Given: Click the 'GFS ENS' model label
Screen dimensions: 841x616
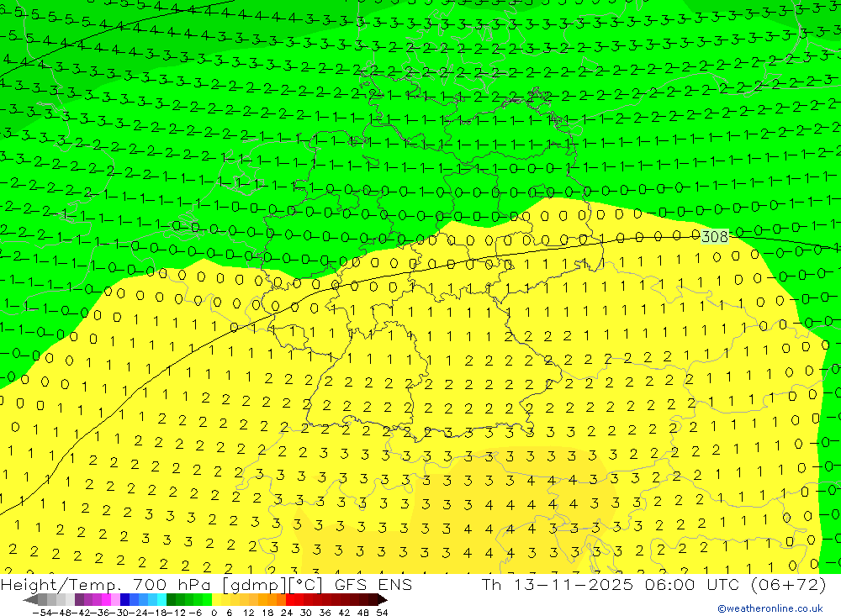Looking at the screenshot, I should [x=373, y=584].
